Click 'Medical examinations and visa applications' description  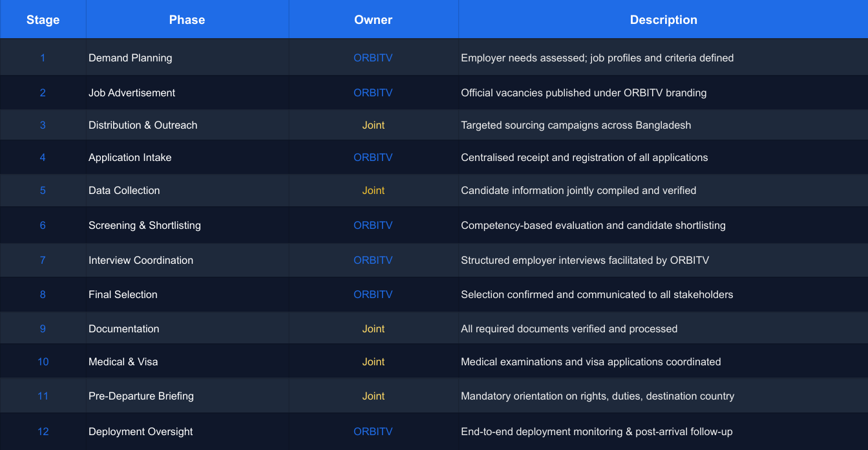click(591, 361)
